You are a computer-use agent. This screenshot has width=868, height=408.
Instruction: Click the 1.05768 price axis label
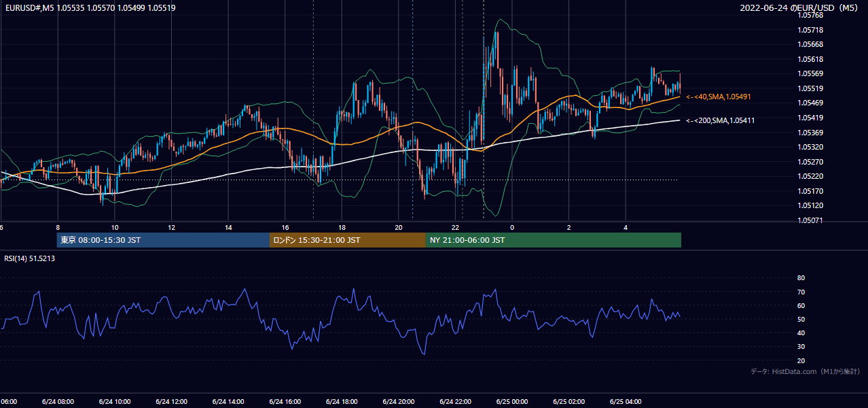(x=811, y=15)
